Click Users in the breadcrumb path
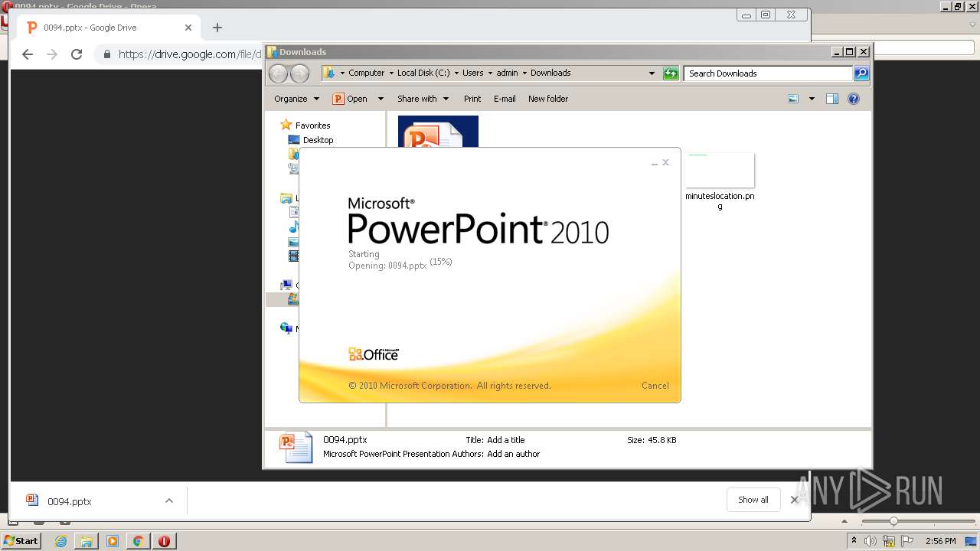Image resolution: width=980 pixels, height=551 pixels. [472, 73]
